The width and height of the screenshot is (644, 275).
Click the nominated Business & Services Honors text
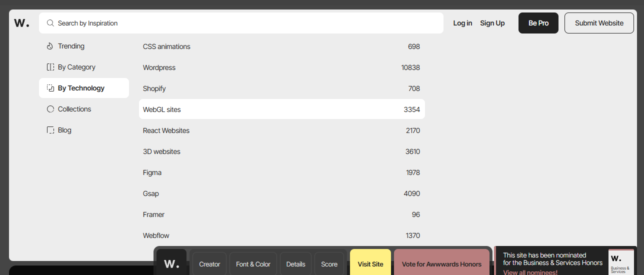pos(552,259)
